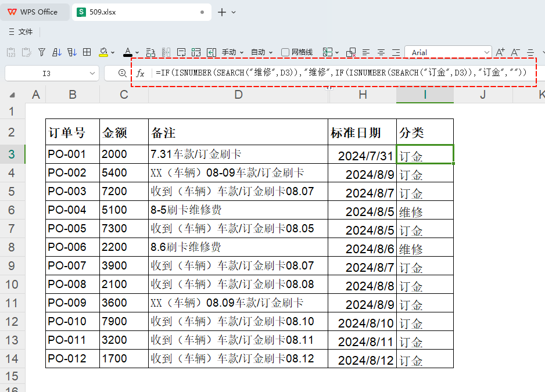The image size is (545, 392).
Task: Align text left
Action: (366, 52)
